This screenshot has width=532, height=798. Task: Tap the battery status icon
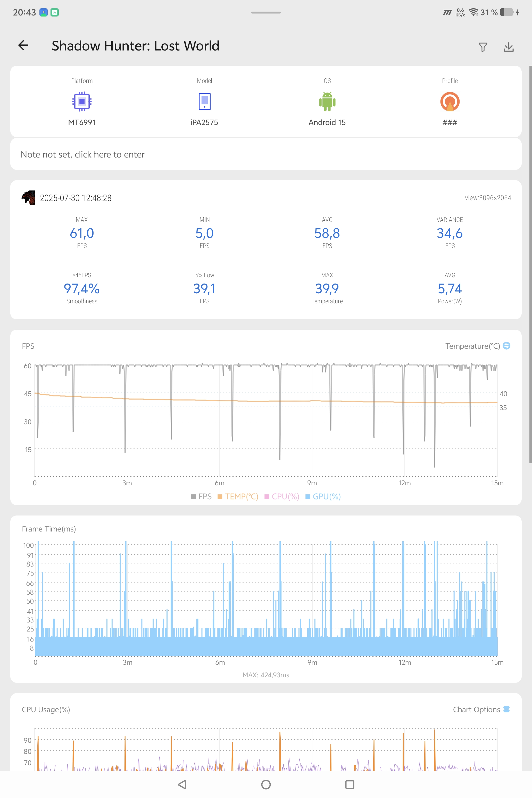[506, 12]
